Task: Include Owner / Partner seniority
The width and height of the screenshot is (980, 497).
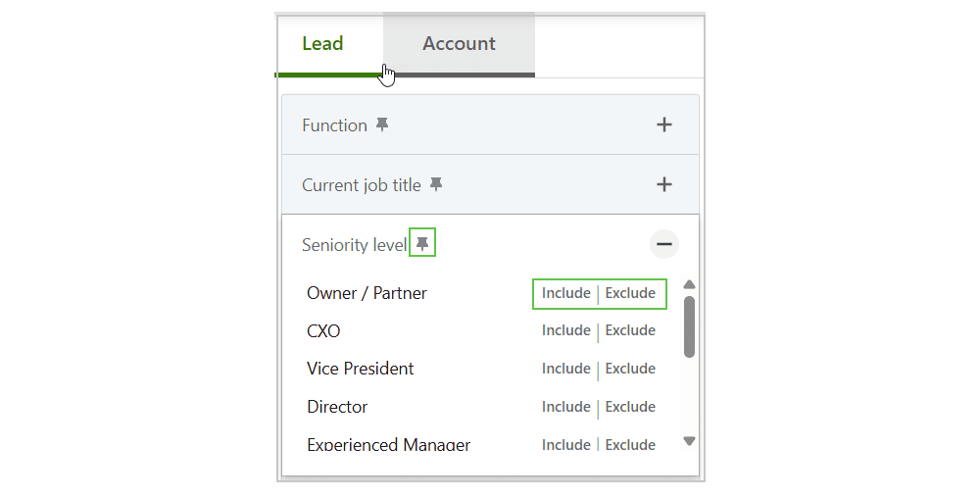Action: pos(566,293)
